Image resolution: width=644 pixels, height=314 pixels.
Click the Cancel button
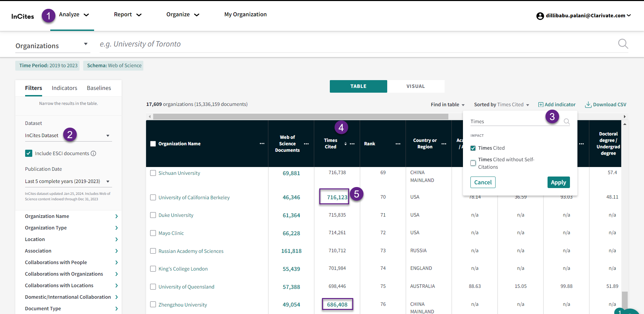[483, 182]
